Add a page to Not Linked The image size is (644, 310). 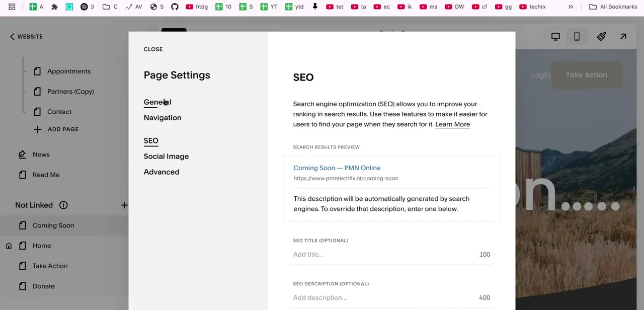coord(124,205)
